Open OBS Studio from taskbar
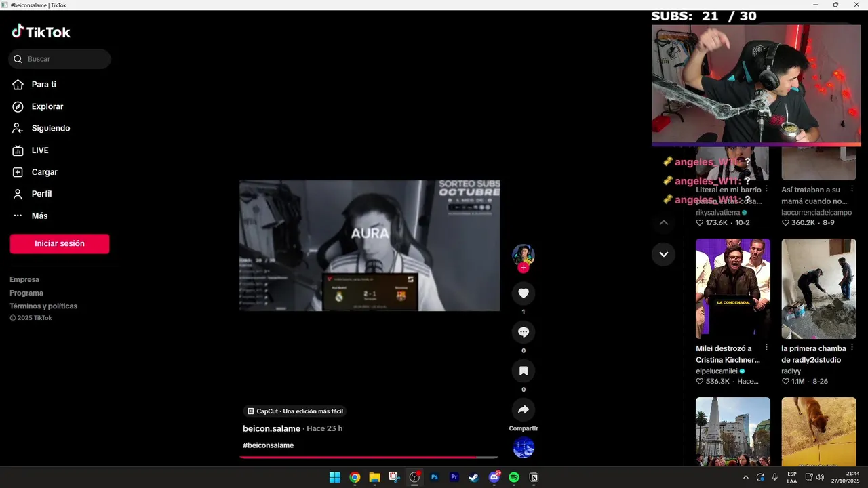 click(x=414, y=477)
